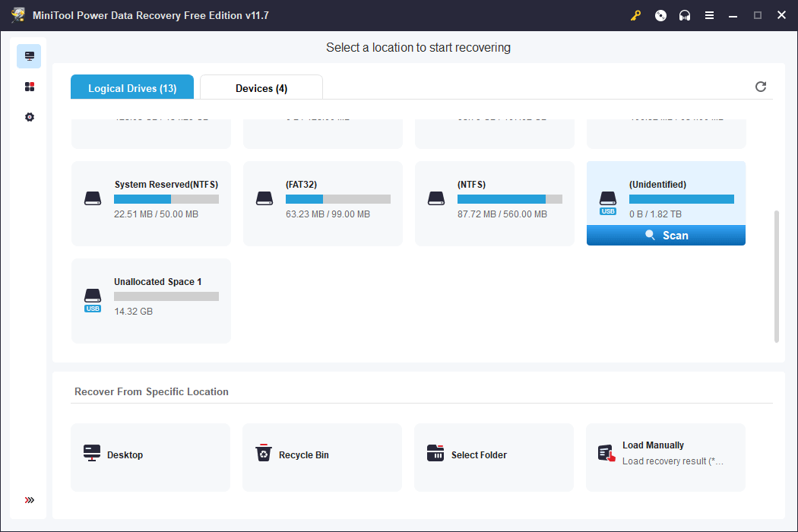798x532 pixels.
Task: Click the Recycle Bin icon
Action: click(x=263, y=453)
